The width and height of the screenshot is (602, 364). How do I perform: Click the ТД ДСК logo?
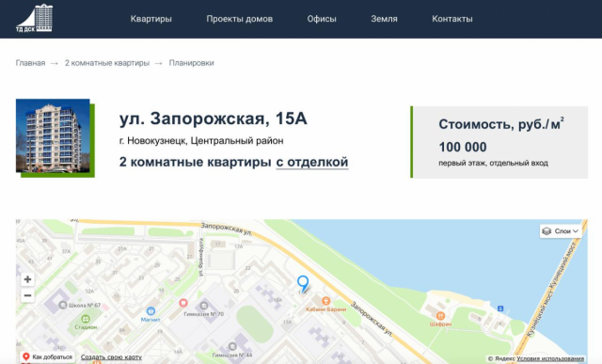(x=34, y=18)
